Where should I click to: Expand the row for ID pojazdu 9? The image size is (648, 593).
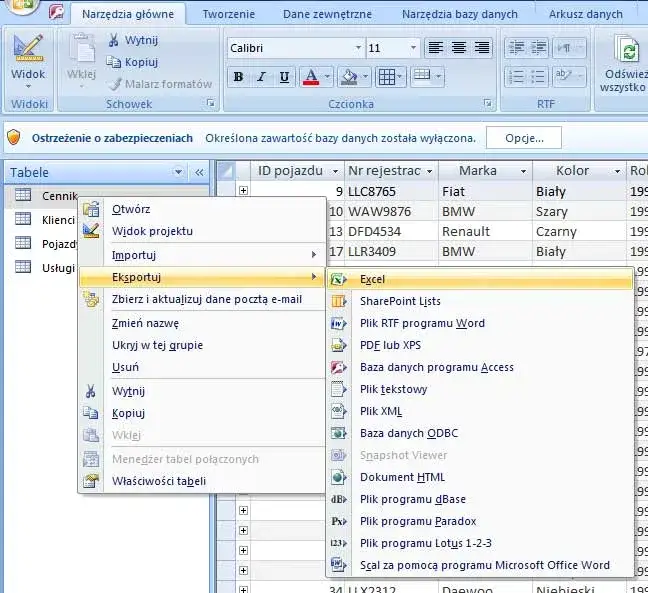(243, 191)
